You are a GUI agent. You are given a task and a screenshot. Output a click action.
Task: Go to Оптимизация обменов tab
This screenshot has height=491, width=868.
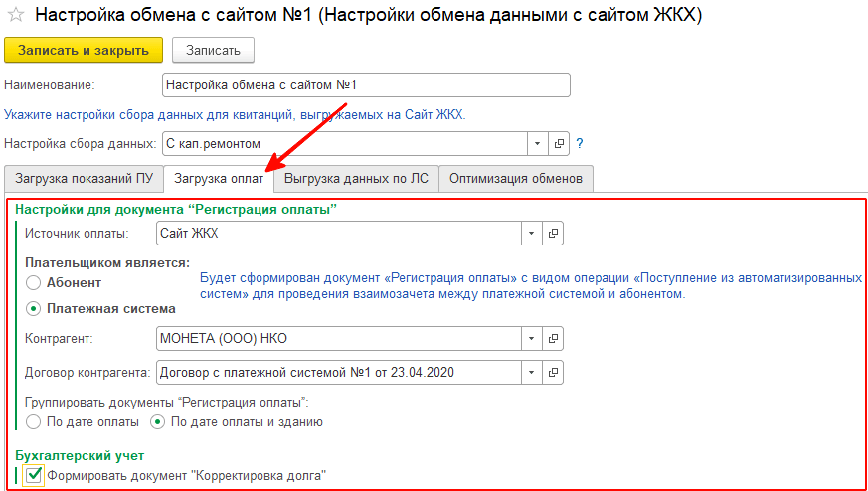[x=517, y=179]
